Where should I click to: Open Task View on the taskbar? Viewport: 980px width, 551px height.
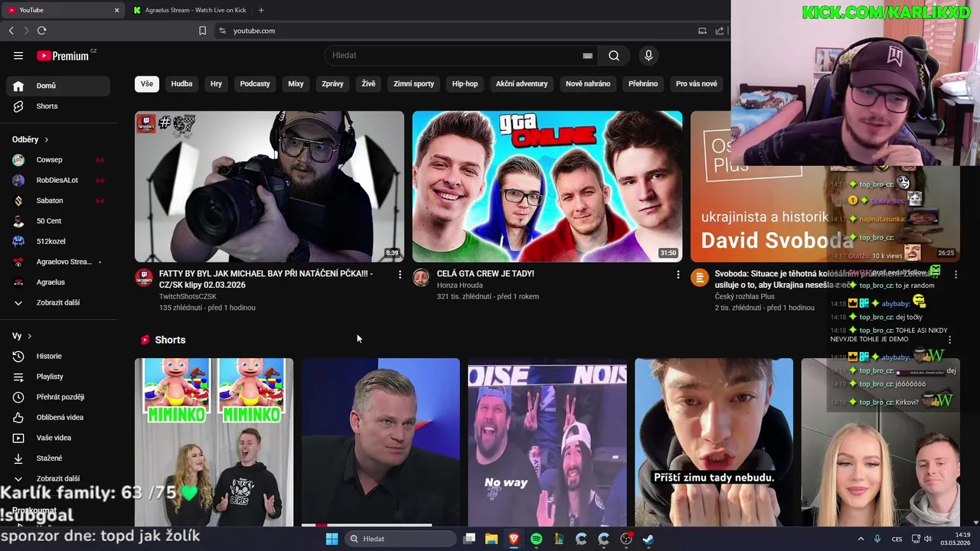point(469,539)
